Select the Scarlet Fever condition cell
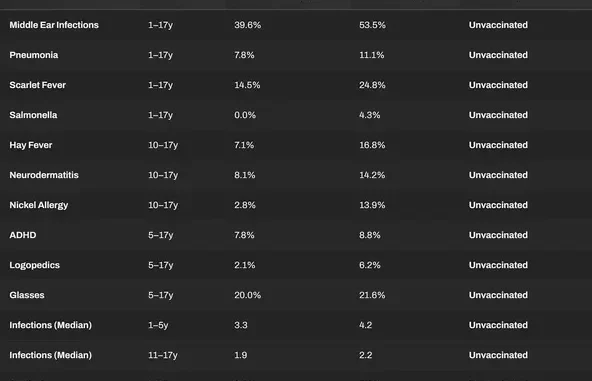This screenshot has width=592, height=381. click(37, 85)
